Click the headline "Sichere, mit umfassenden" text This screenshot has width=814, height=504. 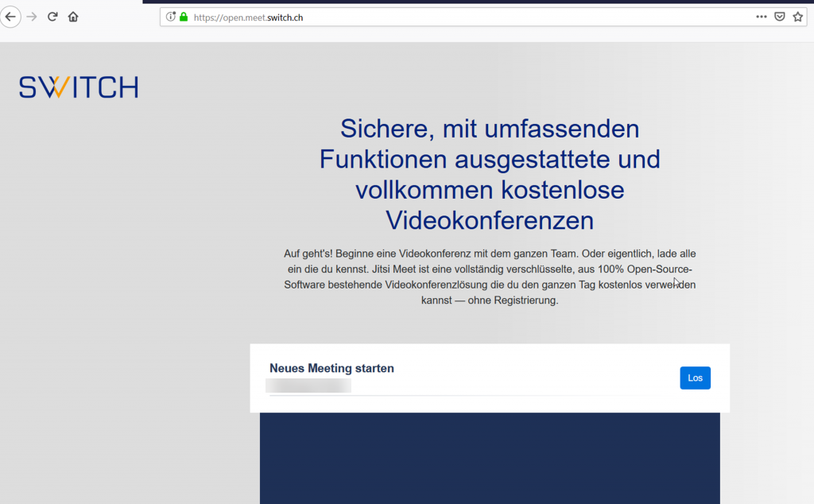click(490, 129)
